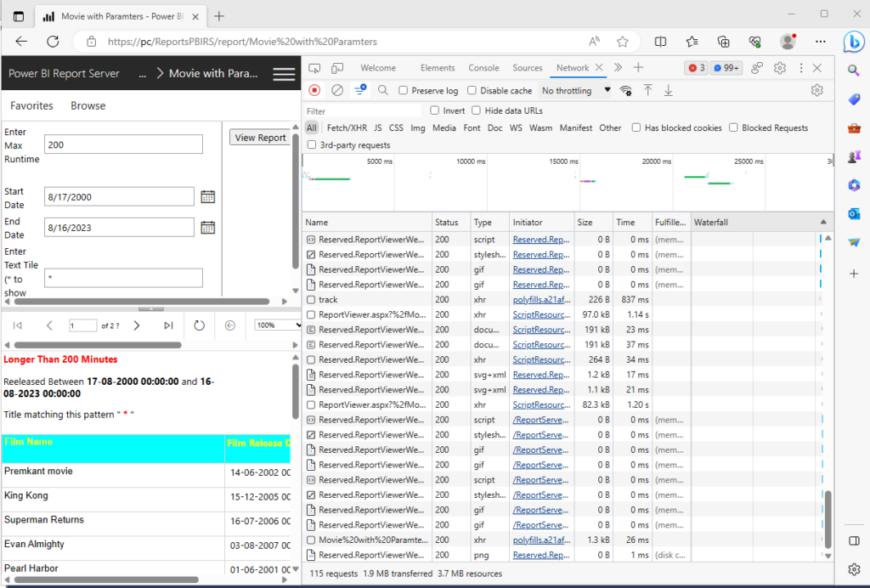Click the View Report button

point(260,138)
